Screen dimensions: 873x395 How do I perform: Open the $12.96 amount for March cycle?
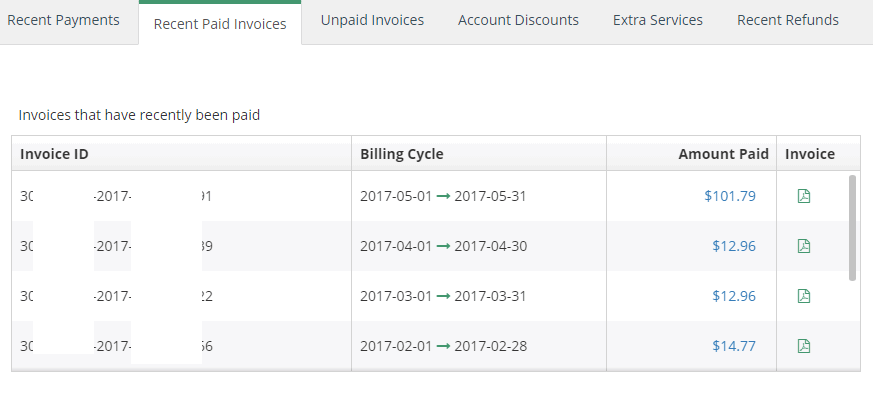pos(734,296)
